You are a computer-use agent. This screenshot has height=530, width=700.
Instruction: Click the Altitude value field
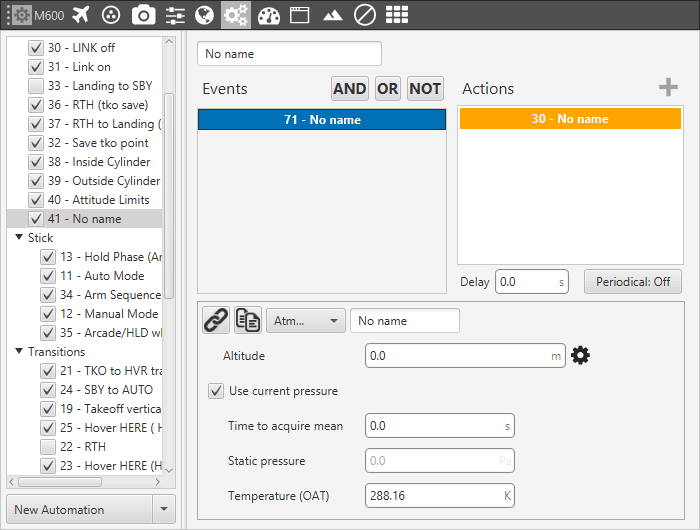click(x=465, y=355)
